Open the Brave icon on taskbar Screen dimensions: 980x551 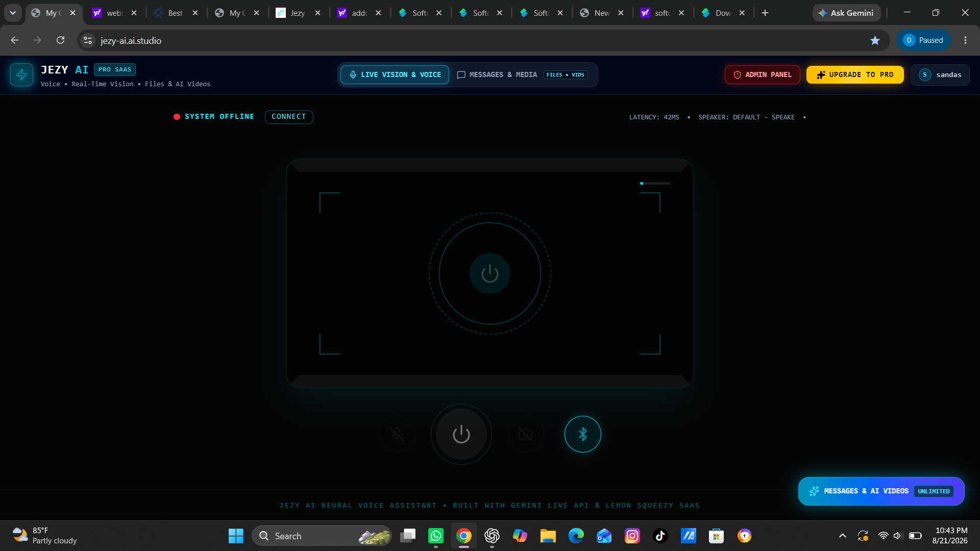(x=745, y=536)
